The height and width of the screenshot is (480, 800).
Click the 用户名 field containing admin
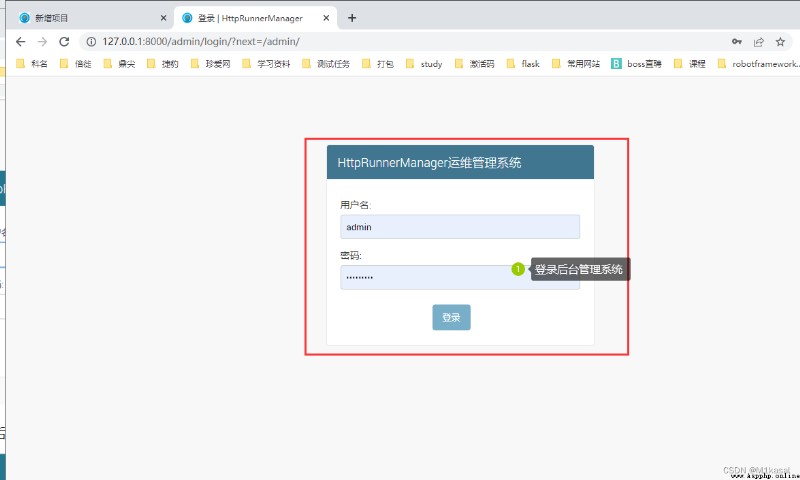pos(460,226)
